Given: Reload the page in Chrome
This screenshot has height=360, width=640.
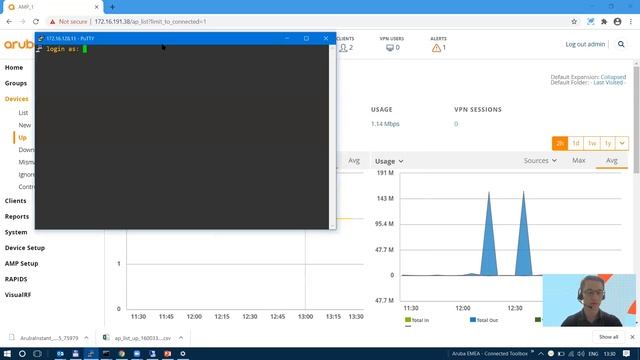Looking at the screenshot, I should tap(36, 22).
